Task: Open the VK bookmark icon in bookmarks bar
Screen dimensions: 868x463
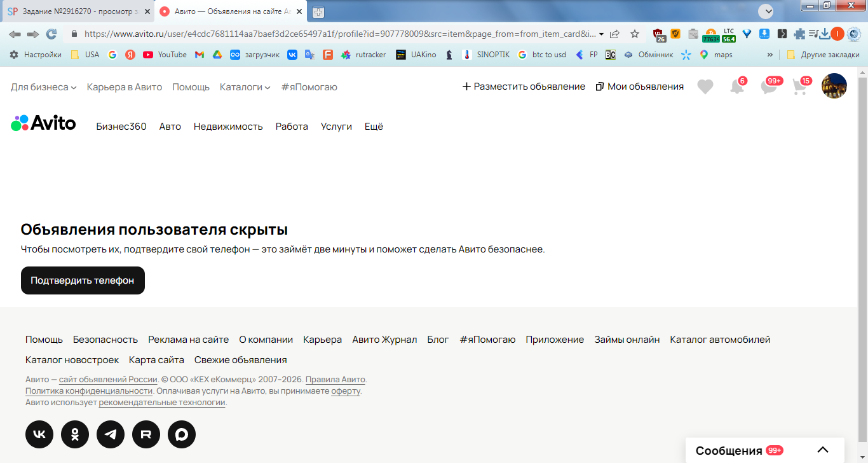Action: click(292, 55)
